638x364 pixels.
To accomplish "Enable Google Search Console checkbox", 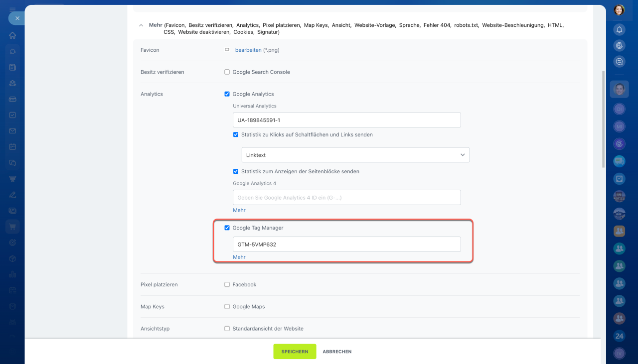I will pyautogui.click(x=227, y=72).
